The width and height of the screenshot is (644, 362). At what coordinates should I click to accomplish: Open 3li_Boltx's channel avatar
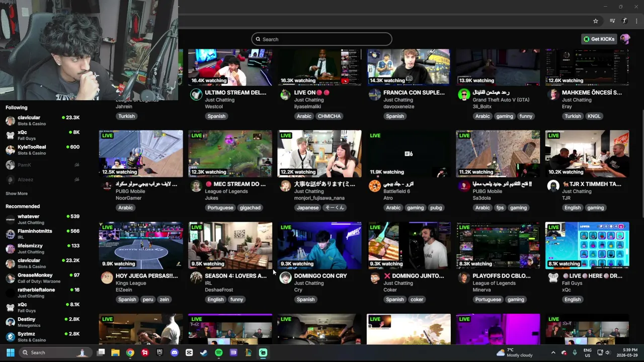pyautogui.click(x=464, y=94)
